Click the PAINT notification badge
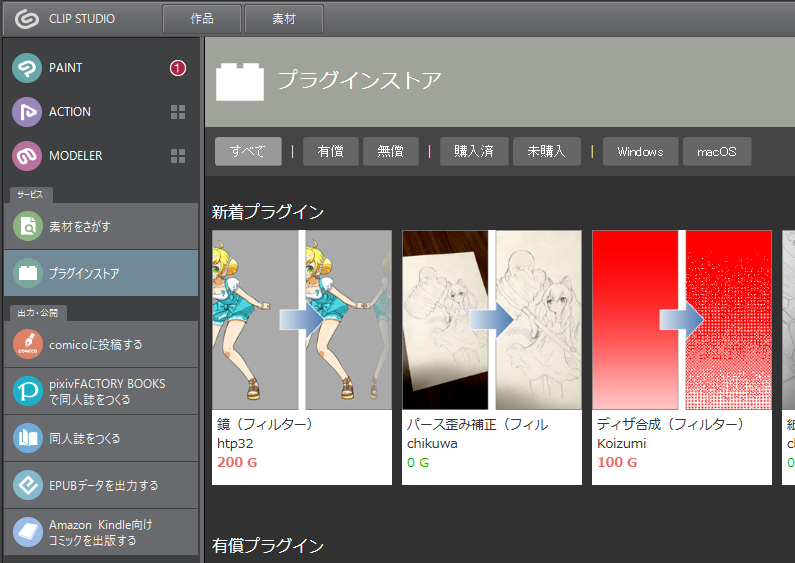Viewport: 795px width, 563px height. coord(177,68)
